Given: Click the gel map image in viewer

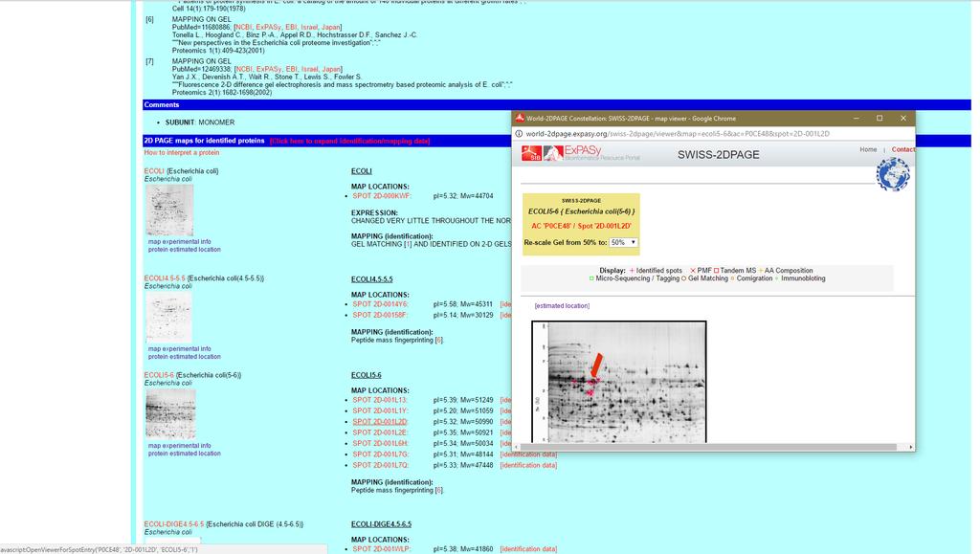Looking at the screenshot, I should (x=619, y=382).
